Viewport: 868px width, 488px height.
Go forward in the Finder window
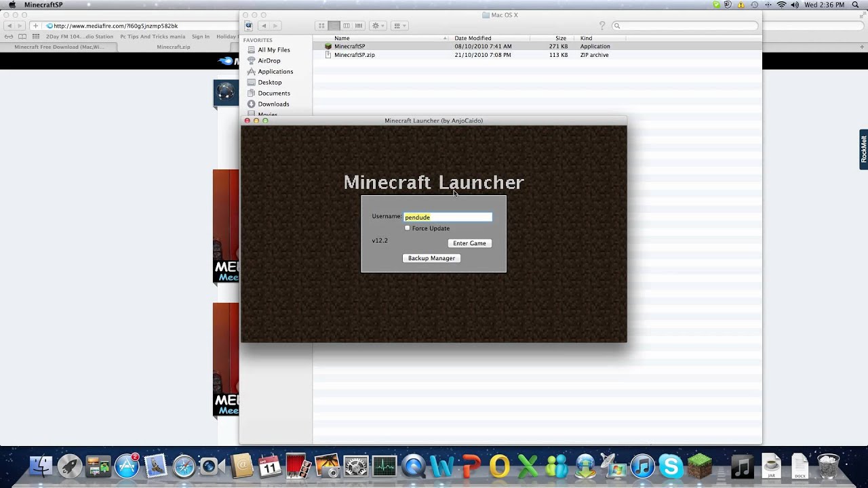coord(276,26)
